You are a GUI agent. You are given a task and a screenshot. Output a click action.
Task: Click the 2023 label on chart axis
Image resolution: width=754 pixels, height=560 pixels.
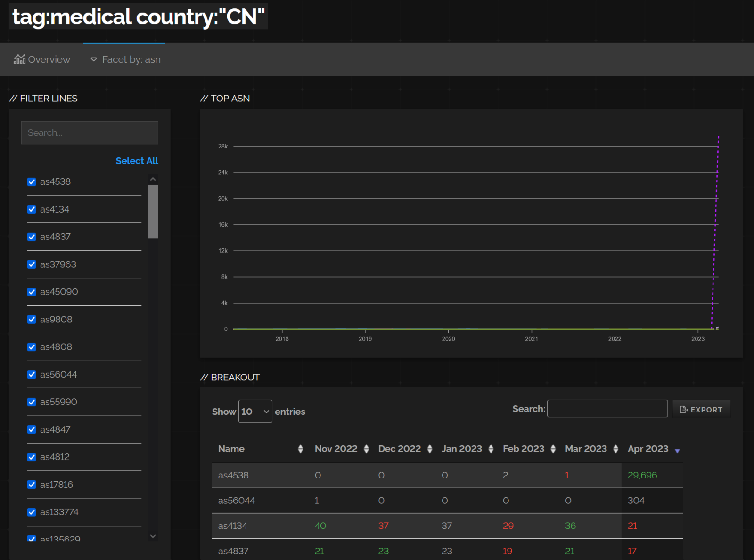pyautogui.click(x=698, y=339)
